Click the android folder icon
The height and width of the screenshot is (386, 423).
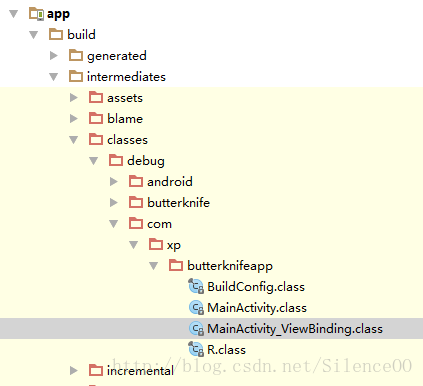coord(136,181)
